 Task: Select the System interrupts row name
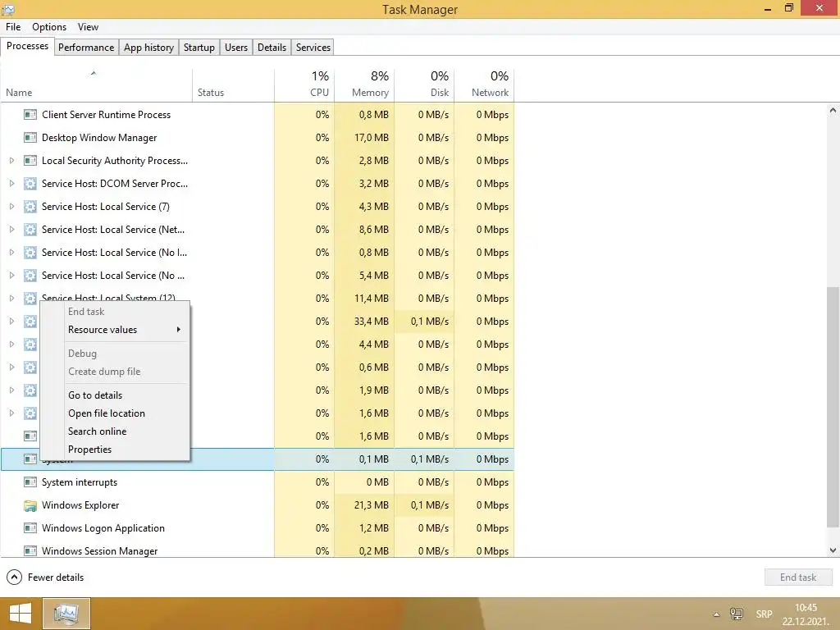click(x=80, y=482)
